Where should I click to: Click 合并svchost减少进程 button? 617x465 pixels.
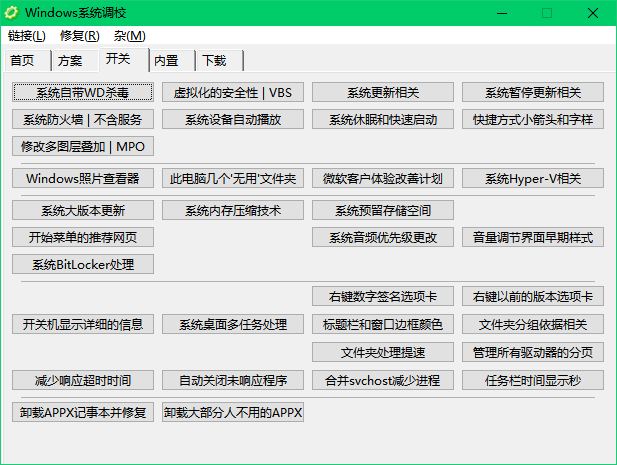click(x=382, y=380)
